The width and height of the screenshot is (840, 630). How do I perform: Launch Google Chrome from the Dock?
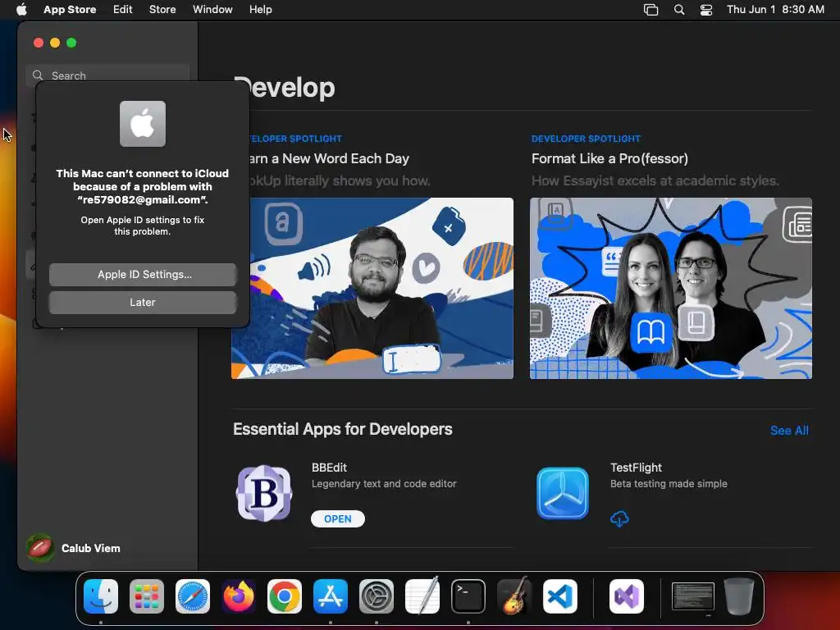pos(285,596)
